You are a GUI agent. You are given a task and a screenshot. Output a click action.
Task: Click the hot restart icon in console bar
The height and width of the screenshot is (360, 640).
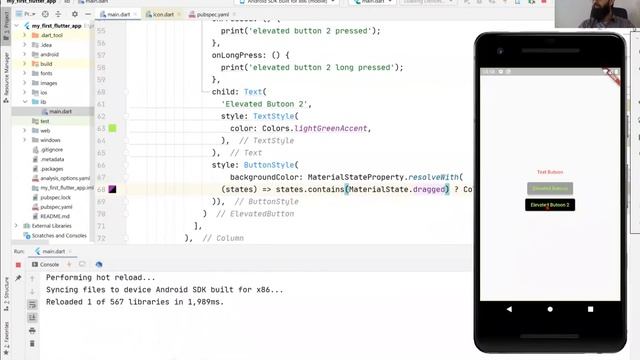82,264
